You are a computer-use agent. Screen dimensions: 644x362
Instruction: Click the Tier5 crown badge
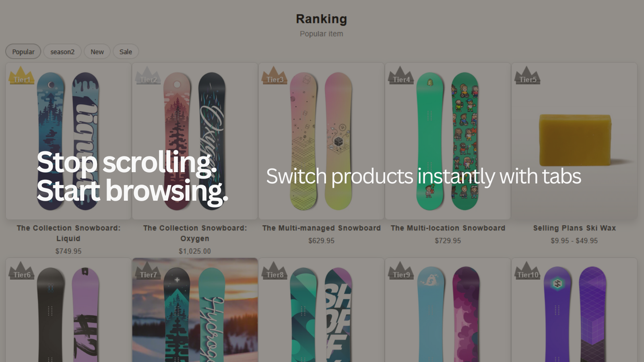(527, 78)
